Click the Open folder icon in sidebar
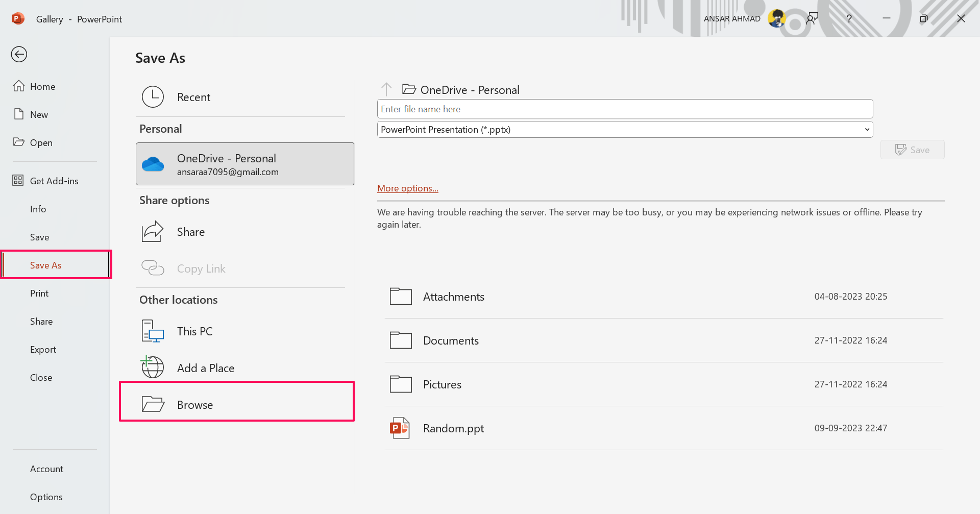This screenshot has height=514, width=980. 19,142
